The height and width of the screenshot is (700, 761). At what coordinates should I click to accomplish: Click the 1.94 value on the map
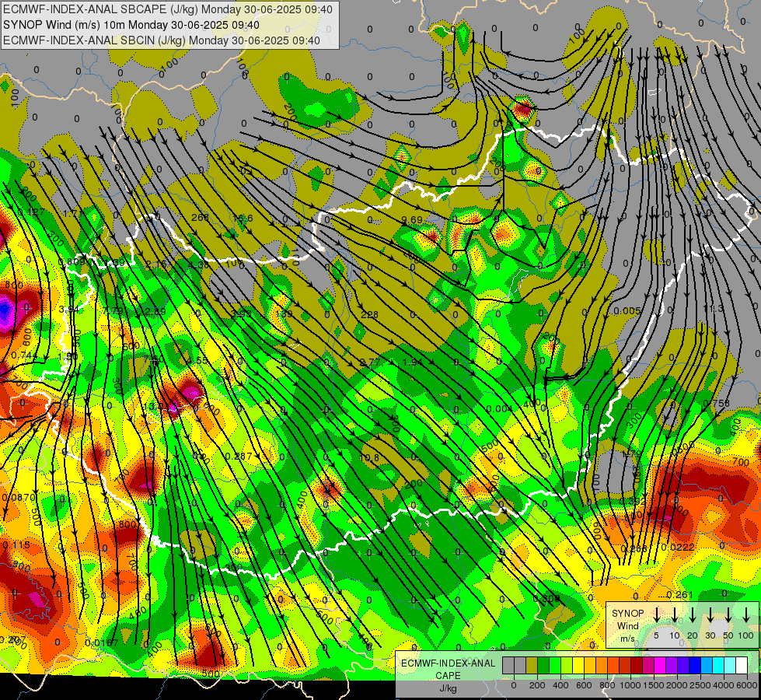point(413,362)
